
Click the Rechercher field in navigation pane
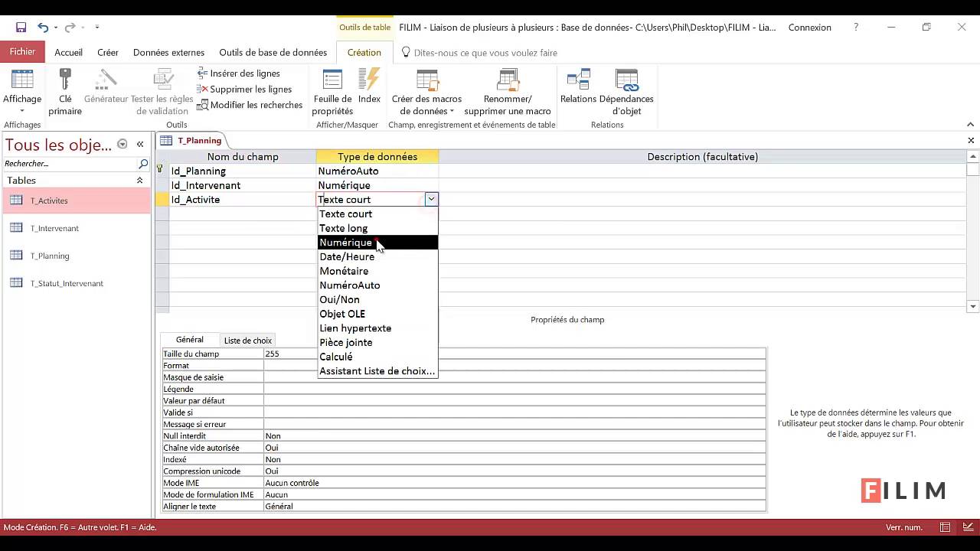pyautogui.click(x=70, y=164)
